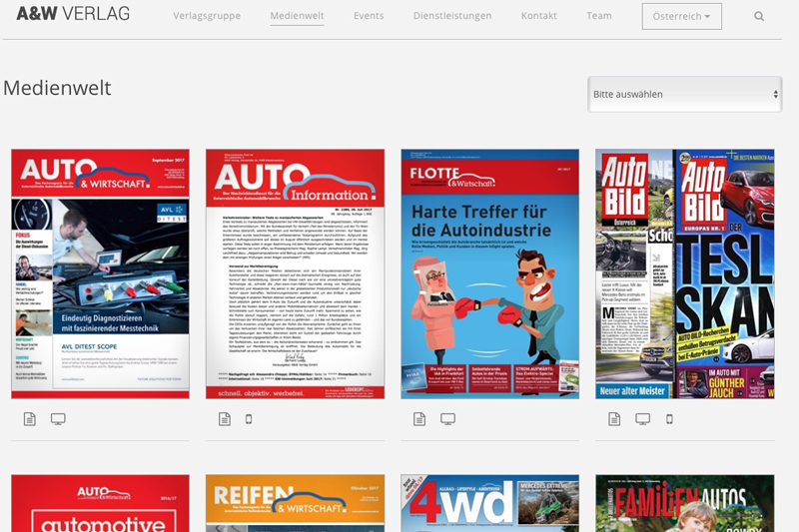Open document icon under Auto Bild
The height and width of the screenshot is (532, 799).
pos(614,419)
